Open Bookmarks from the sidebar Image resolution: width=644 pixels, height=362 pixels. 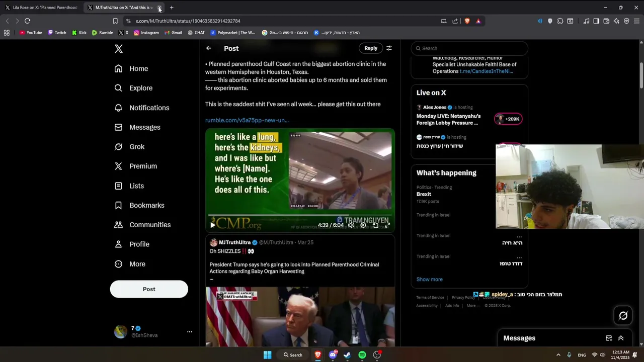pyautogui.click(x=139, y=205)
